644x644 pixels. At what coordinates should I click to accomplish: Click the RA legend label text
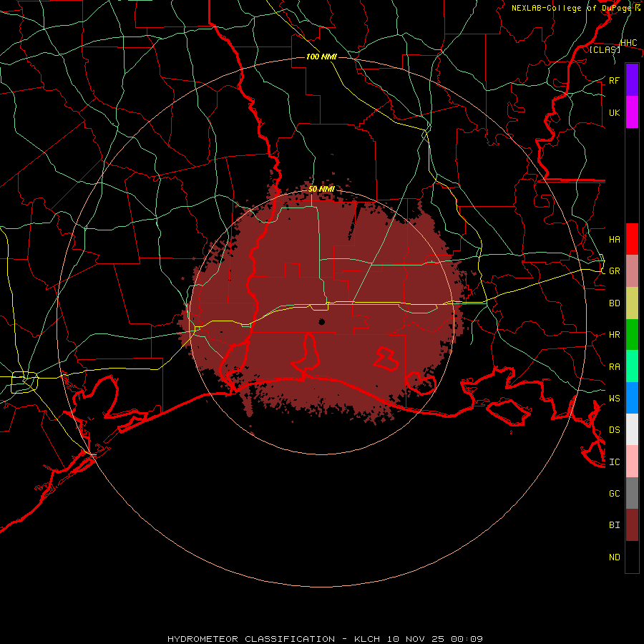[x=615, y=367]
